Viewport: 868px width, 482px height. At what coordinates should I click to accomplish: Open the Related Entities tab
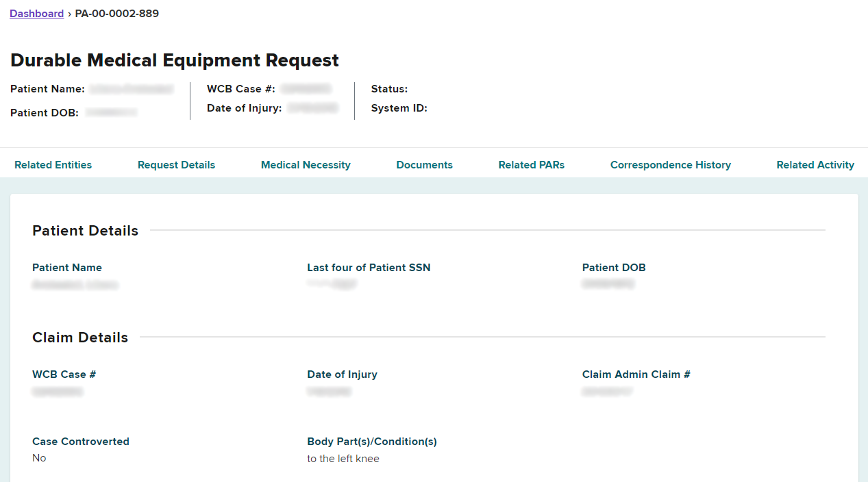[53, 165]
